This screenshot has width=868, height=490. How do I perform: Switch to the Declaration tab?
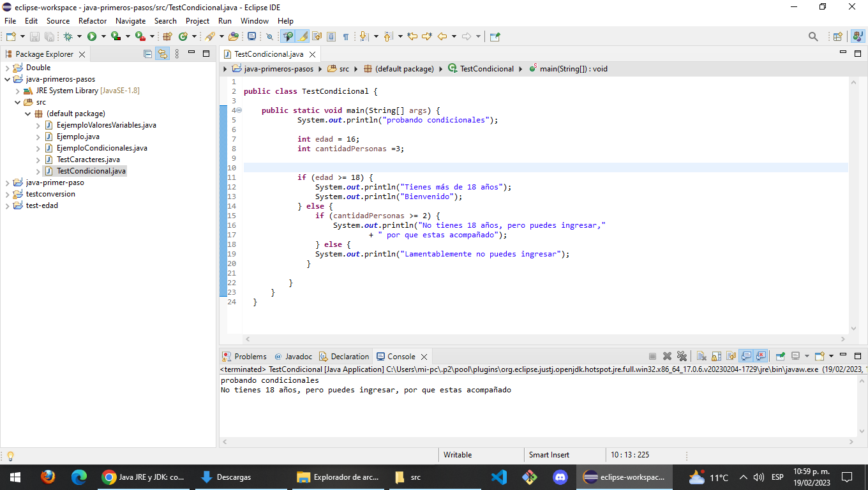tap(343, 357)
